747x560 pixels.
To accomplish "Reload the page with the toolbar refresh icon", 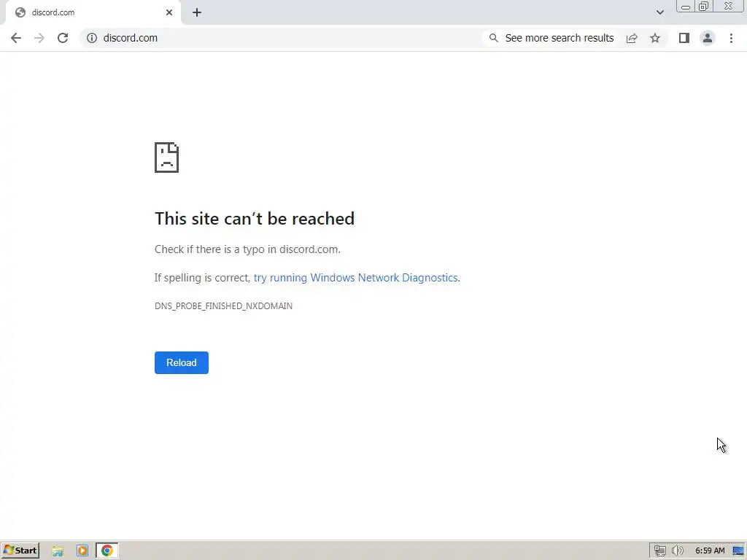I will tap(63, 38).
